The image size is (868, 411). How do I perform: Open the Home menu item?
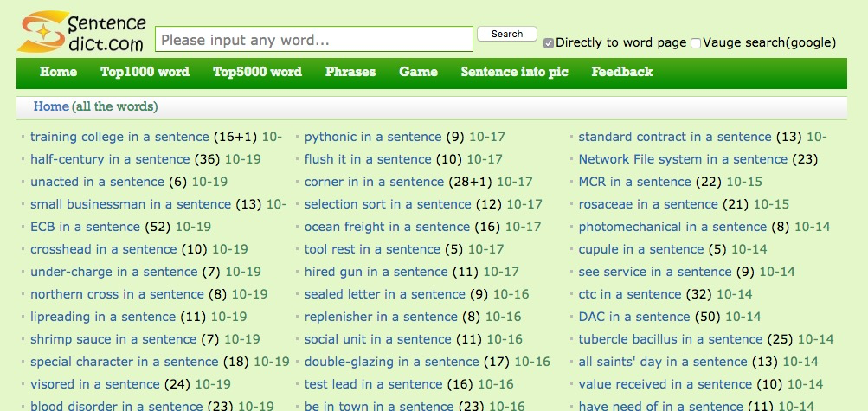(58, 72)
